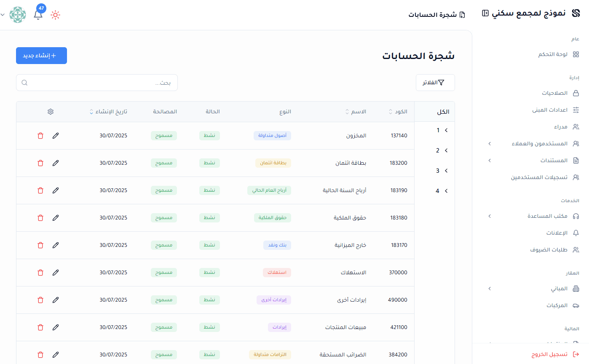The width and height of the screenshot is (589, 364).
Task: Click نشط status of المخزون row
Action: coord(210,136)
